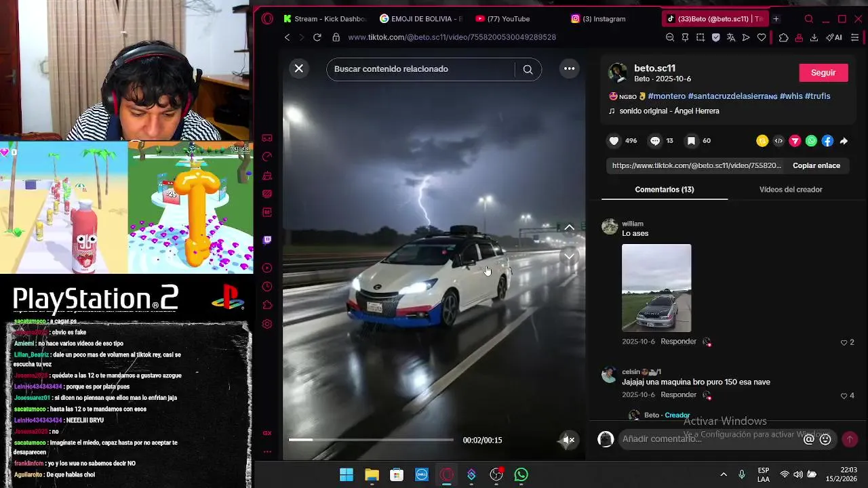Go to previous video with up chevron
The width and height of the screenshot is (868, 488).
[569, 228]
